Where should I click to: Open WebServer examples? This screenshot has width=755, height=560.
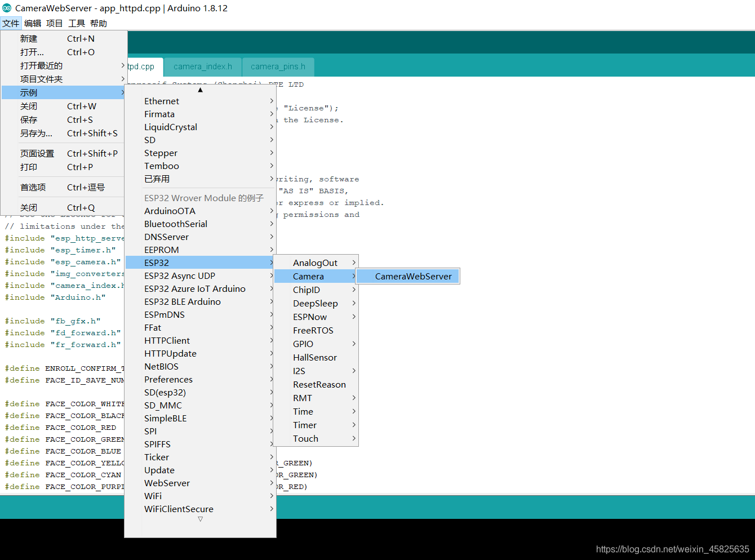200,483
